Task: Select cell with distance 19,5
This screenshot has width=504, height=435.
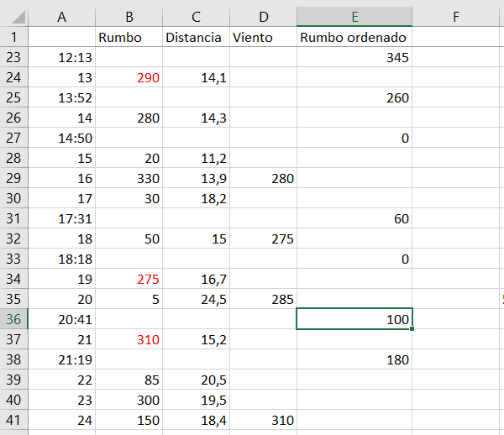Action: click(x=196, y=400)
